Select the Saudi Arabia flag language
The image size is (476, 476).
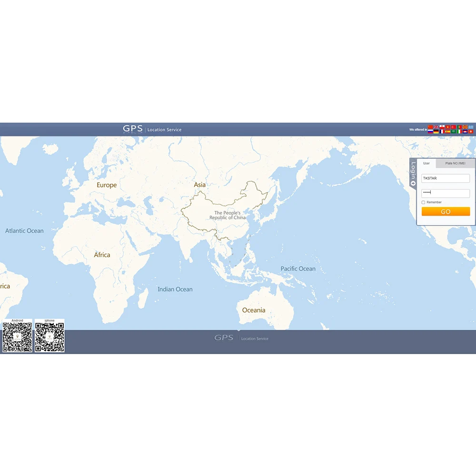pyautogui.click(x=454, y=131)
